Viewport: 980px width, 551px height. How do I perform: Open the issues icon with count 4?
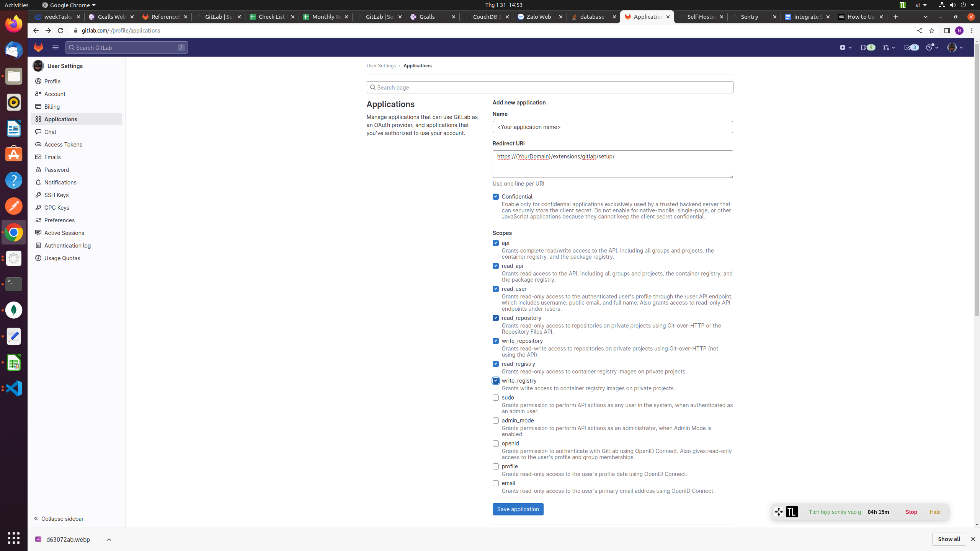(867, 47)
